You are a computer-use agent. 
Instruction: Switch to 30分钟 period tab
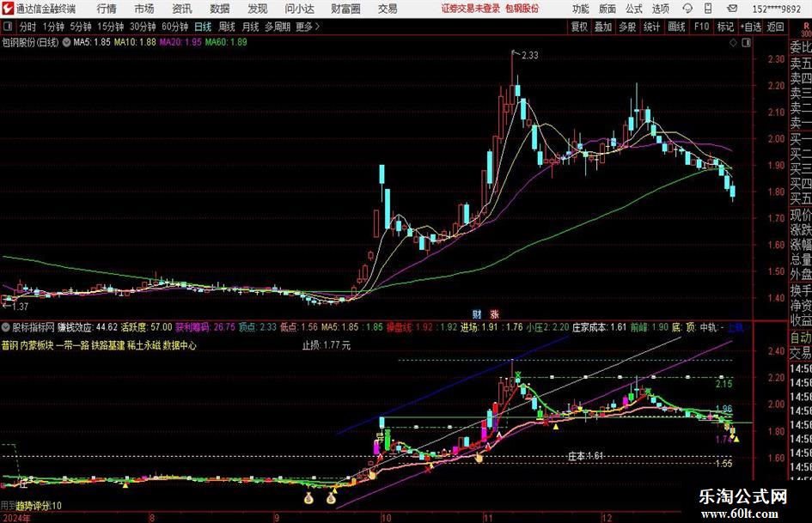(x=143, y=27)
